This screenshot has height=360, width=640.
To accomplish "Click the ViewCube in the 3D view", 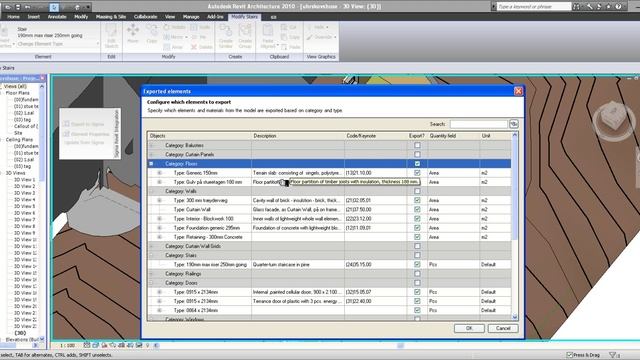I will (614, 120).
